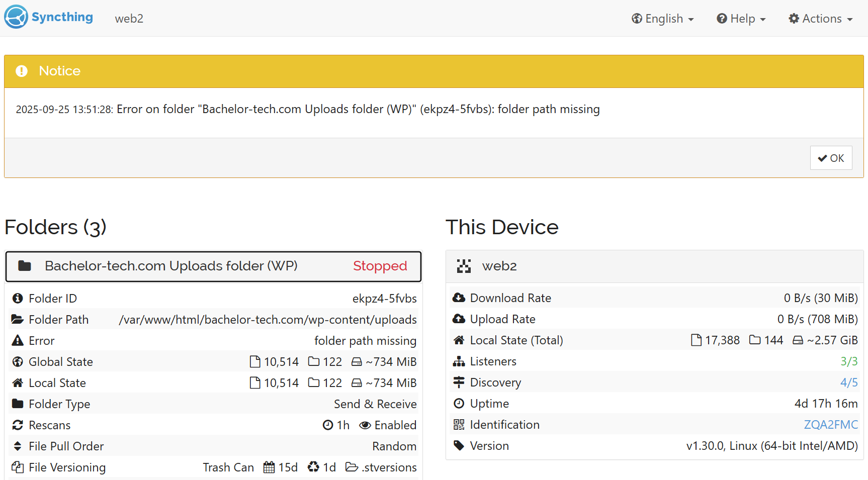Click the warning icon beside Error row
868x480 pixels.
(x=18, y=341)
